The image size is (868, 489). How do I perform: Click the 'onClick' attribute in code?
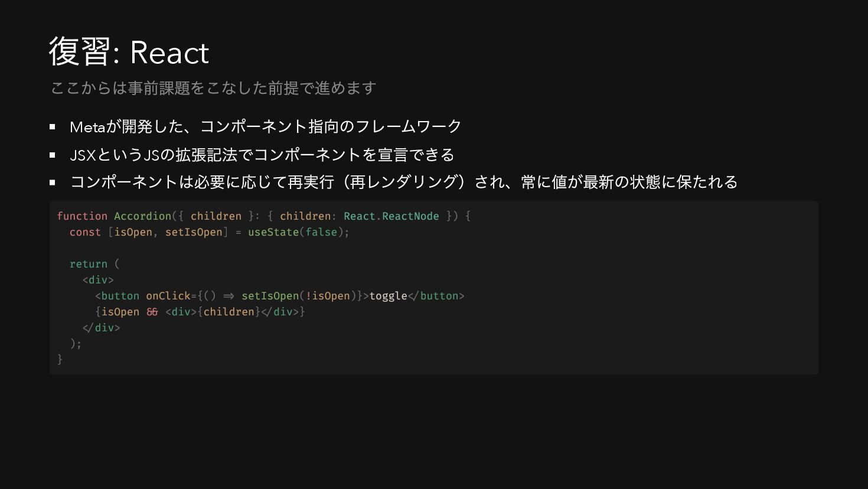pos(168,296)
